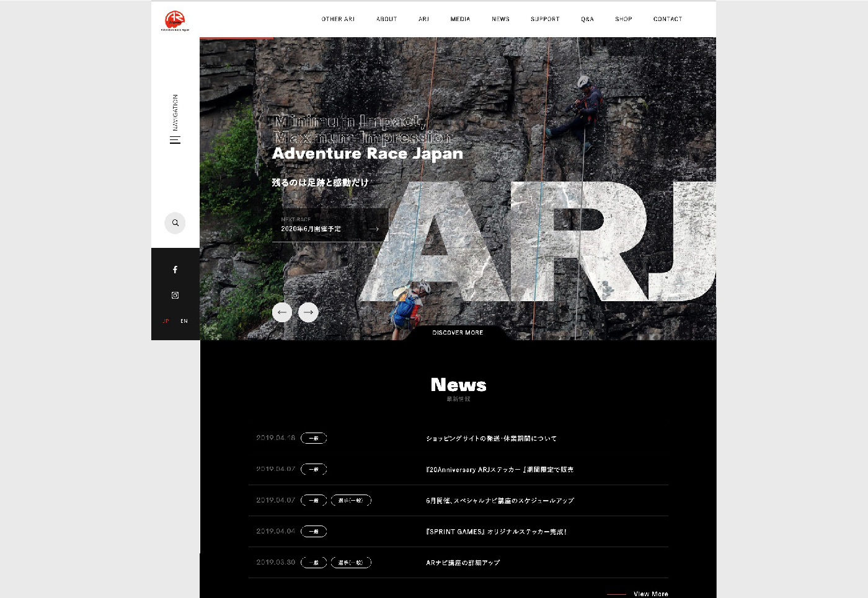Go to previous slide arrow

click(282, 312)
